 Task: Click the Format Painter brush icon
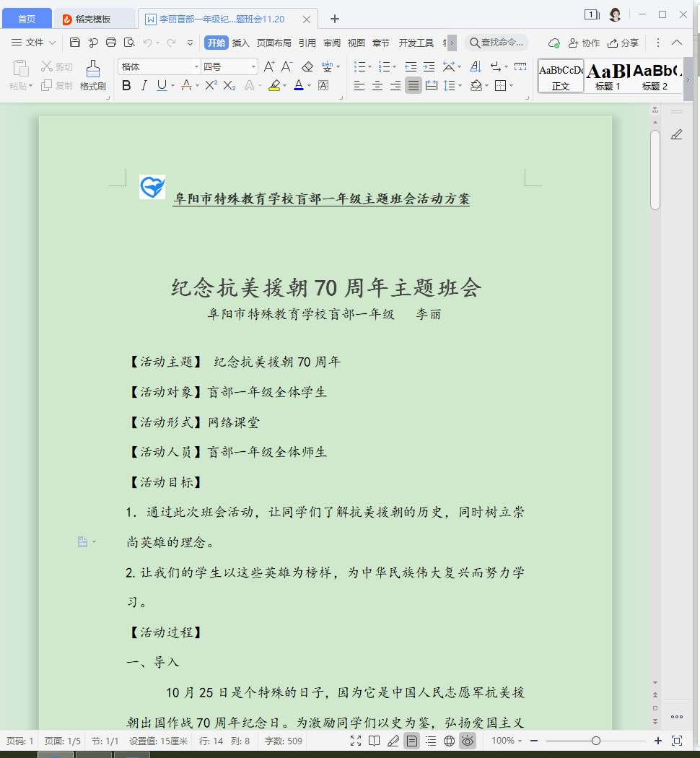[x=92, y=73]
